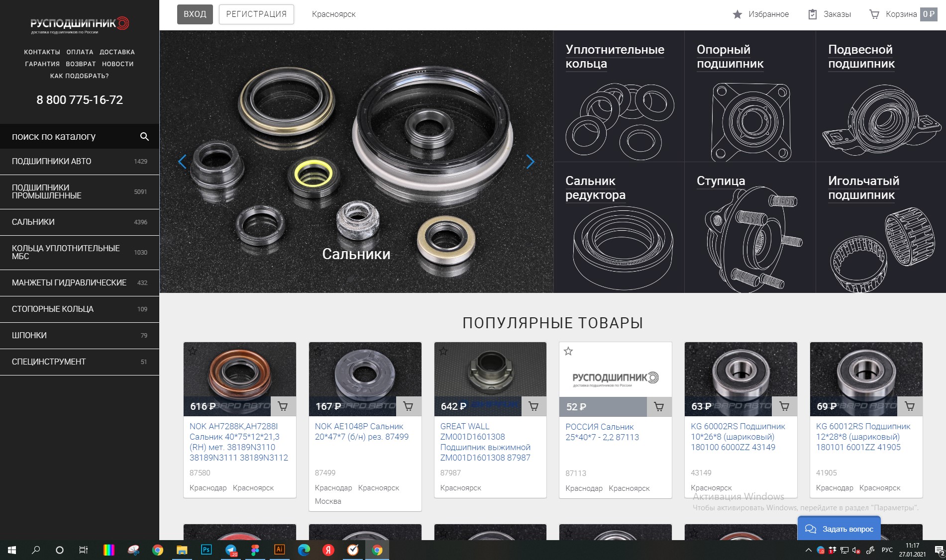Open Telegram from the Windows taskbar
The image size is (946, 560).
(x=231, y=550)
